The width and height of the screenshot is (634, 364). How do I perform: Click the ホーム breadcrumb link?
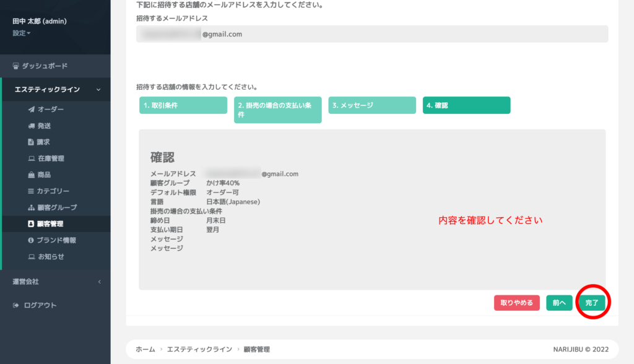point(145,350)
